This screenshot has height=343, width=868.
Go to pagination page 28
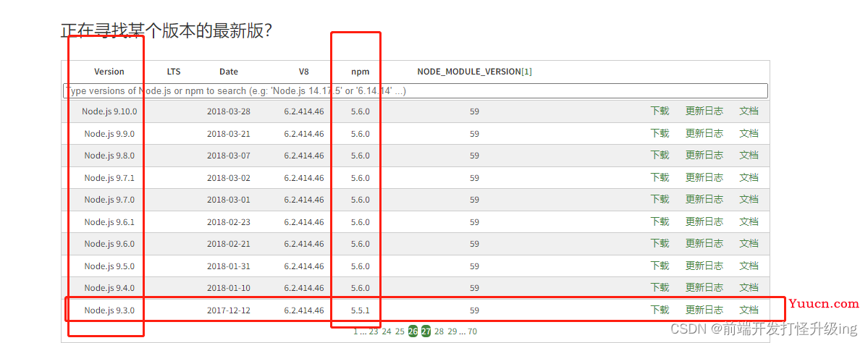439,331
